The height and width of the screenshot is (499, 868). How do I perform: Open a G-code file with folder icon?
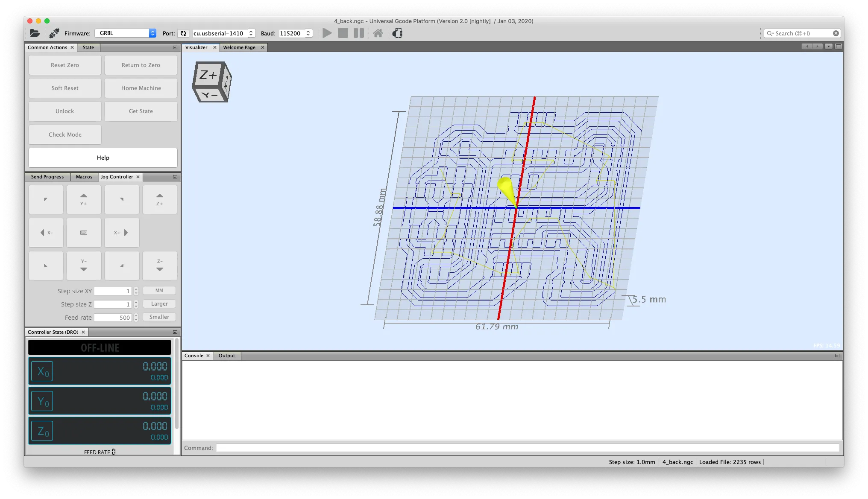pos(35,33)
